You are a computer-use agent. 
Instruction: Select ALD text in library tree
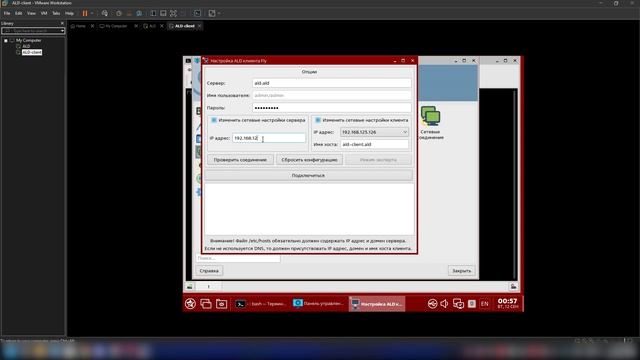pos(26,46)
